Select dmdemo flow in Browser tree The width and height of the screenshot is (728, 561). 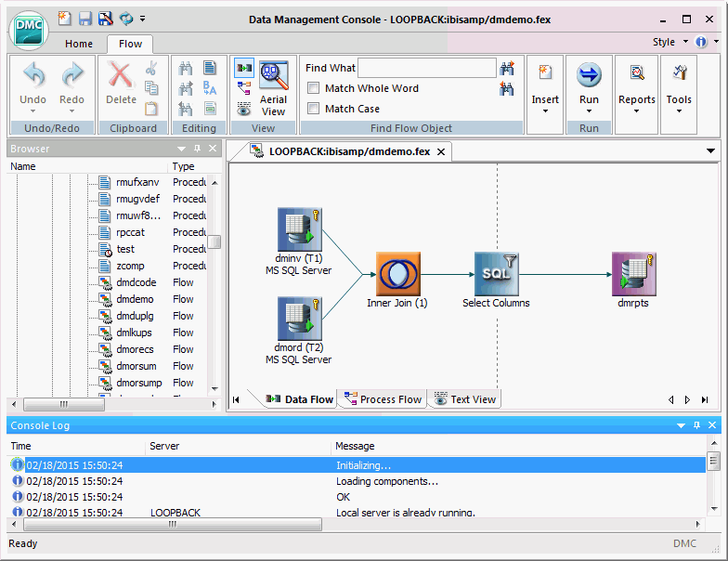[135, 299]
